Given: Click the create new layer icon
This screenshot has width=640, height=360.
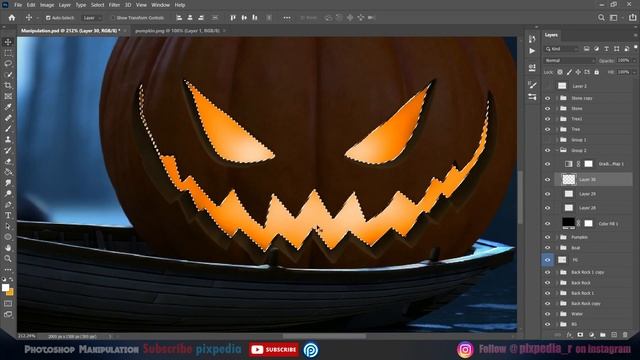Looking at the screenshot, I should [x=614, y=335].
